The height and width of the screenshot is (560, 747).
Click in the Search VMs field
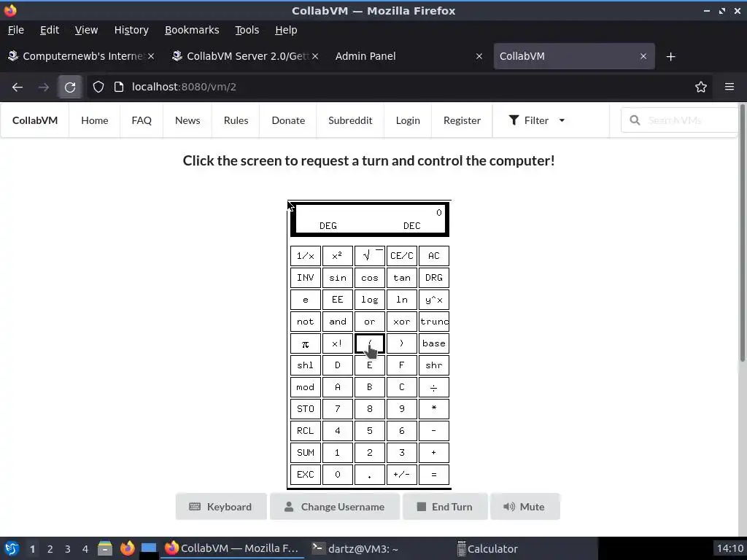pyautogui.click(x=680, y=120)
